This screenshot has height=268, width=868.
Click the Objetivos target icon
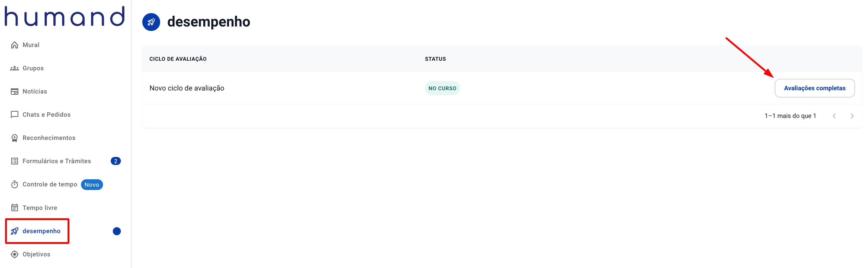(15, 254)
